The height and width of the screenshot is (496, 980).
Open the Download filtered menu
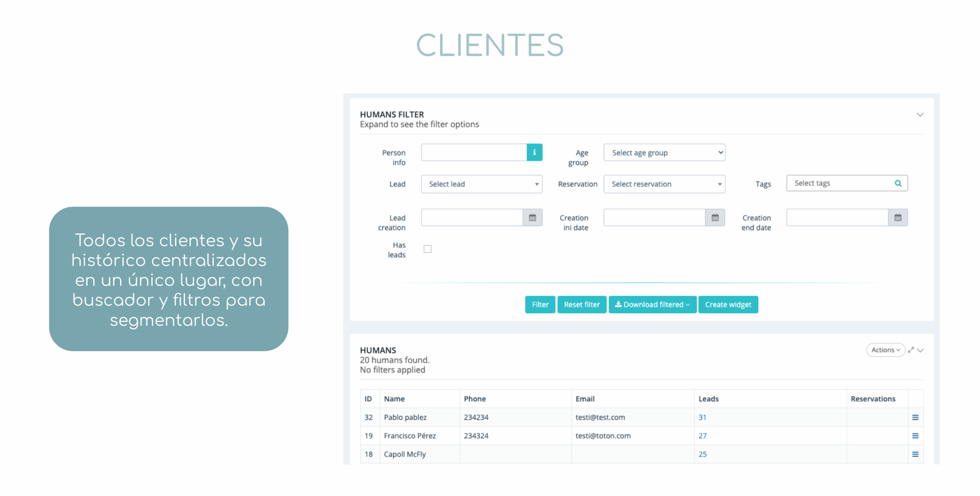pos(652,304)
